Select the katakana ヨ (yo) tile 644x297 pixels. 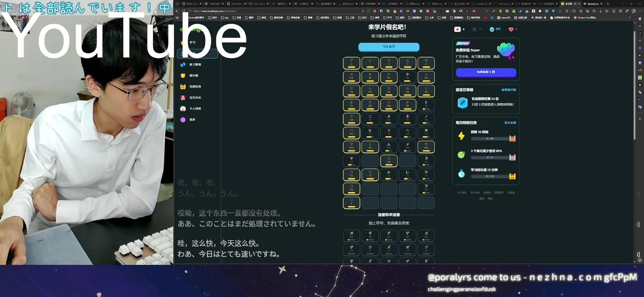click(426, 161)
